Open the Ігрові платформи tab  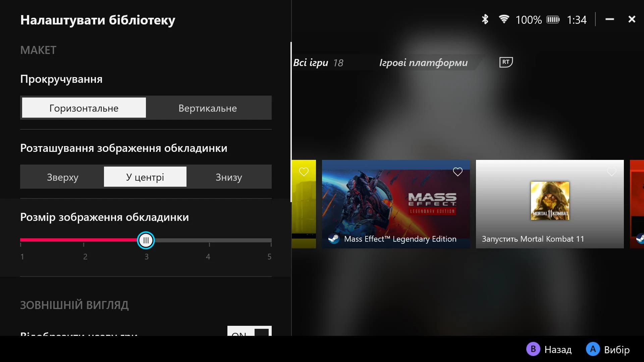pos(423,63)
